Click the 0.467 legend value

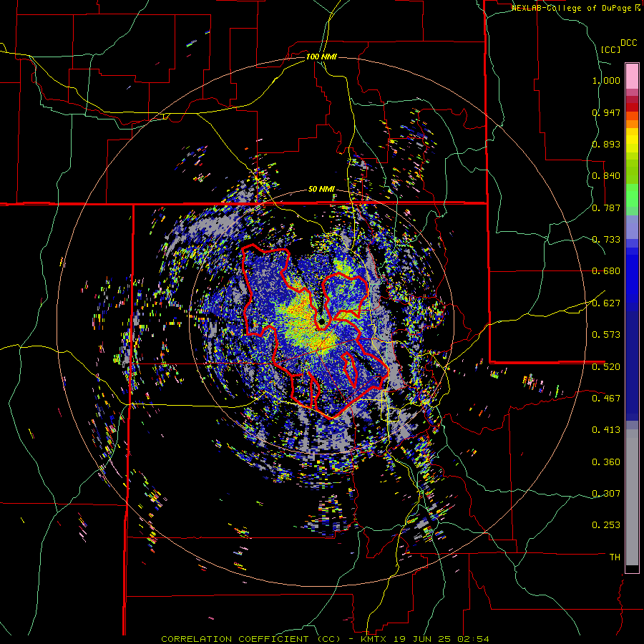click(x=606, y=399)
